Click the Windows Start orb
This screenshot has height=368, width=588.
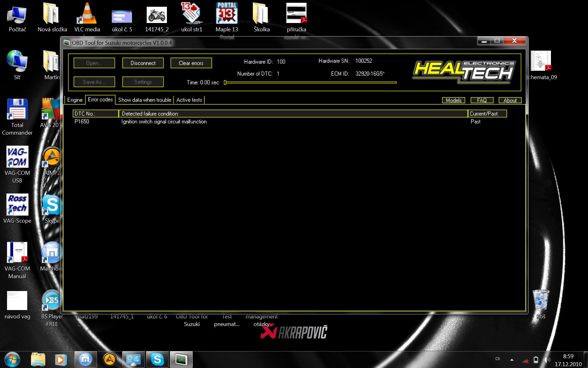[x=12, y=359]
